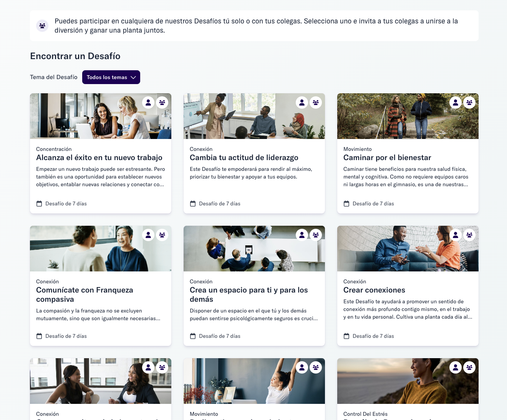
Task: Open Crea un espacio para ti challenge
Action: [x=249, y=294]
